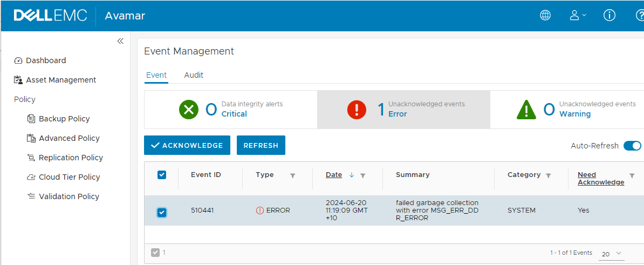This screenshot has width=644, height=265.
Task: Click the Date column filter icon
Action: (363, 175)
